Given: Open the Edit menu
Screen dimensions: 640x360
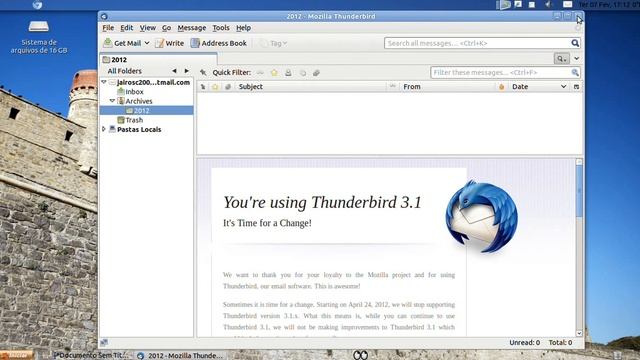Looking at the screenshot, I should click(127, 28).
